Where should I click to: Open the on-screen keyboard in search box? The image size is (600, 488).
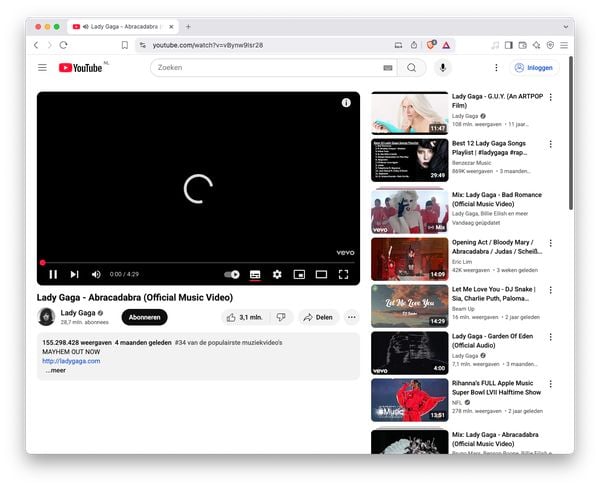pos(388,68)
